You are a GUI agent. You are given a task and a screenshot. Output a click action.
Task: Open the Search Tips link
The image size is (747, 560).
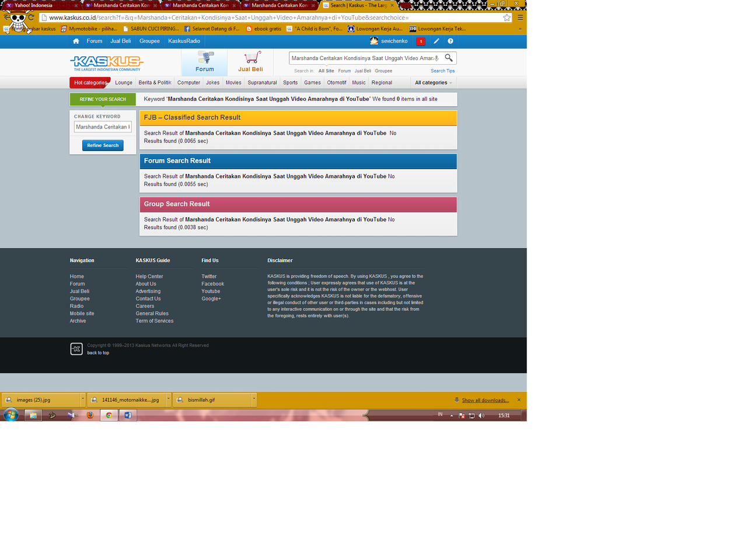coord(442,71)
